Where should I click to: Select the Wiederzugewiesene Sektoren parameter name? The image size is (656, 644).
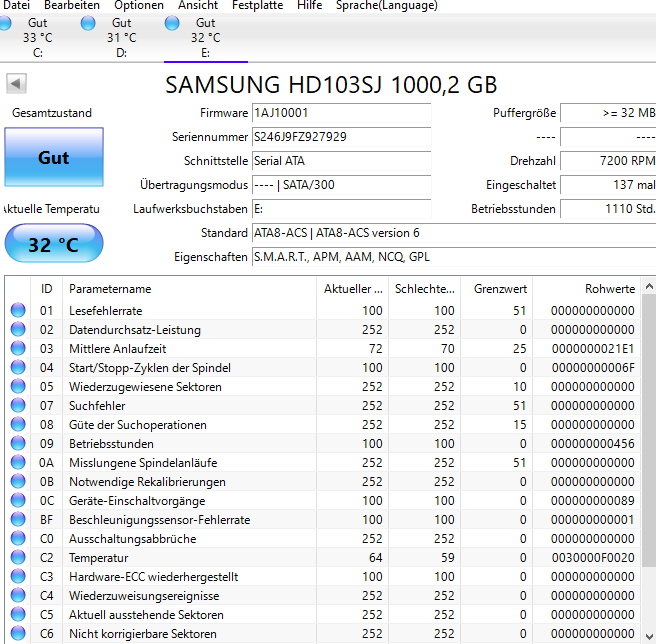pos(145,387)
